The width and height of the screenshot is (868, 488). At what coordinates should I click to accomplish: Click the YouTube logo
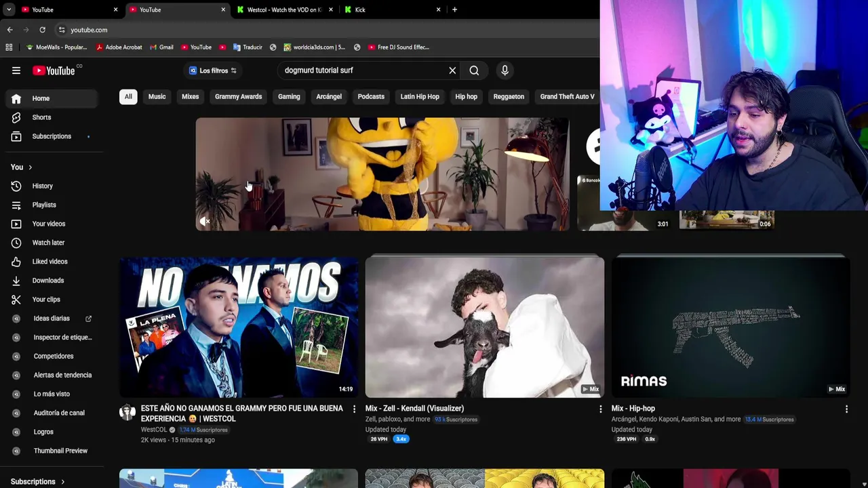pyautogui.click(x=54, y=70)
